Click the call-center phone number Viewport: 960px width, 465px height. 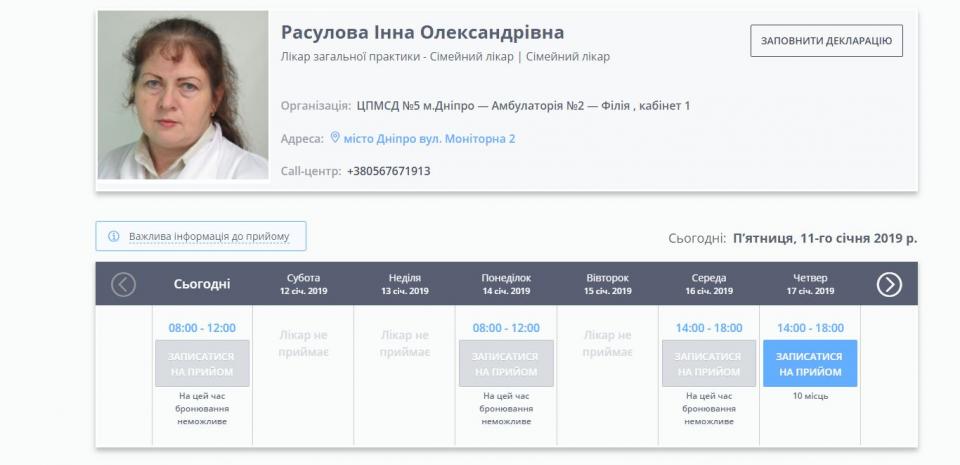388,171
